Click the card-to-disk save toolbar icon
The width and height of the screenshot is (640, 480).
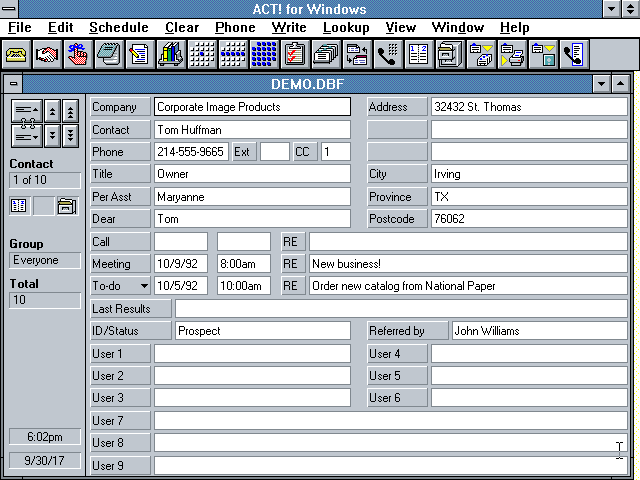click(544, 54)
